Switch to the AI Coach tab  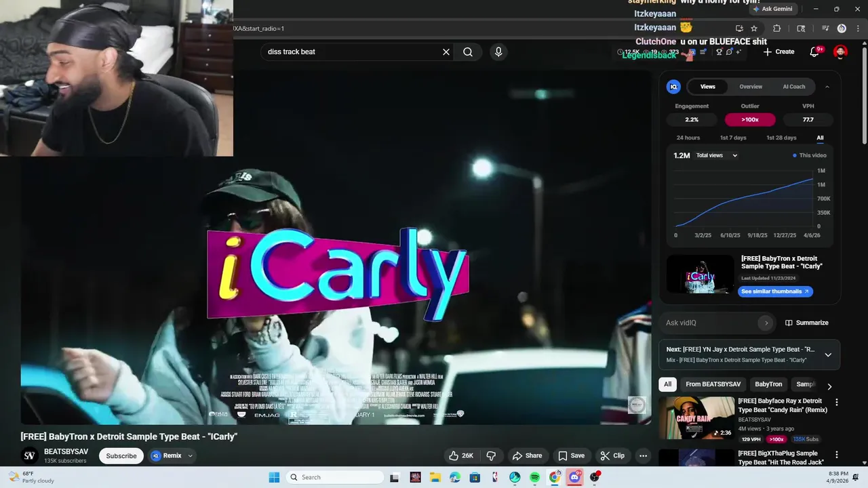(x=794, y=87)
